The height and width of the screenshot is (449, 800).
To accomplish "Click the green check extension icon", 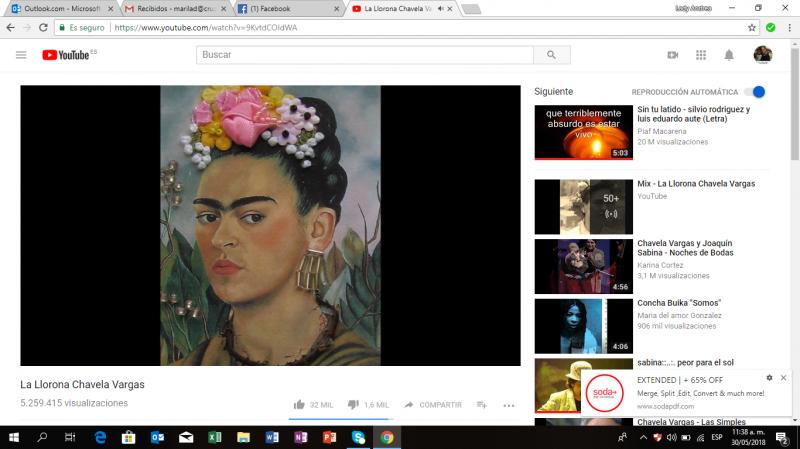I will (770, 28).
